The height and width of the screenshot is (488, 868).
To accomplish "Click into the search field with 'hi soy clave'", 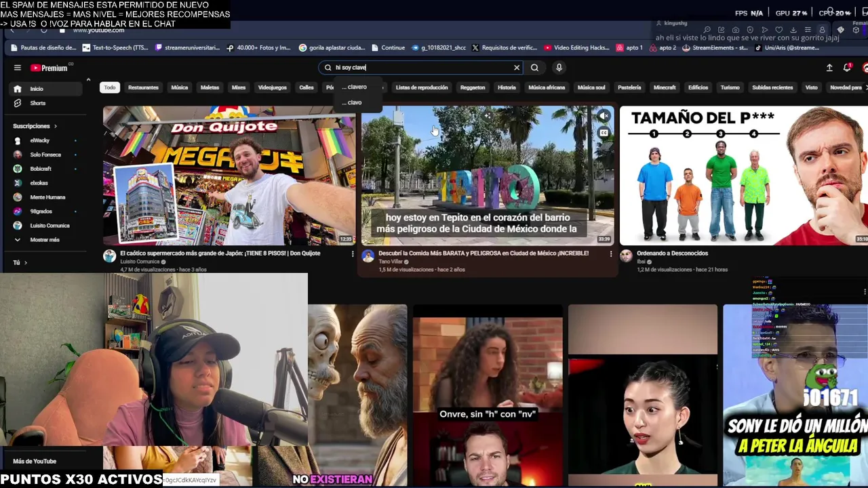I will point(420,68).
